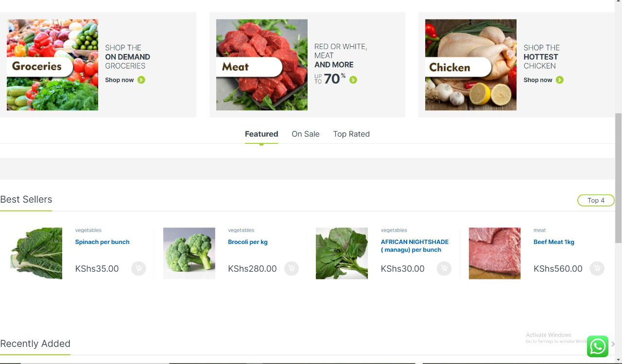Click the vegetables category label above Spinach
Screen dimensions: 622x364
click(88, 230)
